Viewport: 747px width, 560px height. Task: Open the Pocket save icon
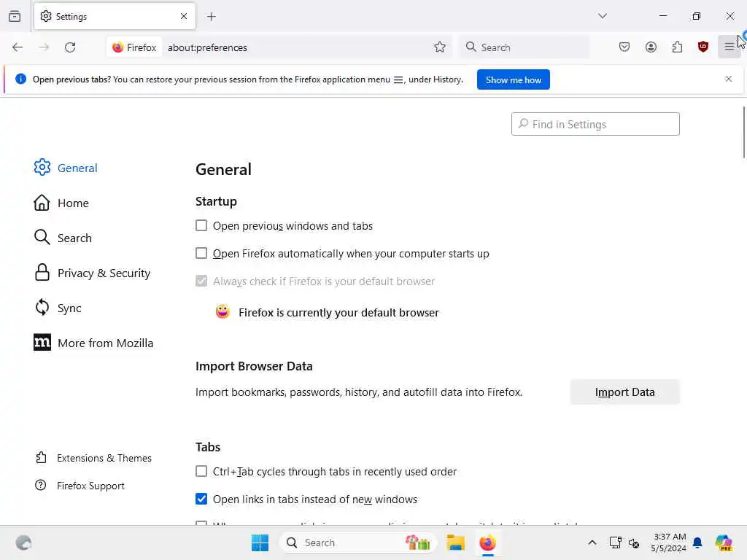[624, 47]
